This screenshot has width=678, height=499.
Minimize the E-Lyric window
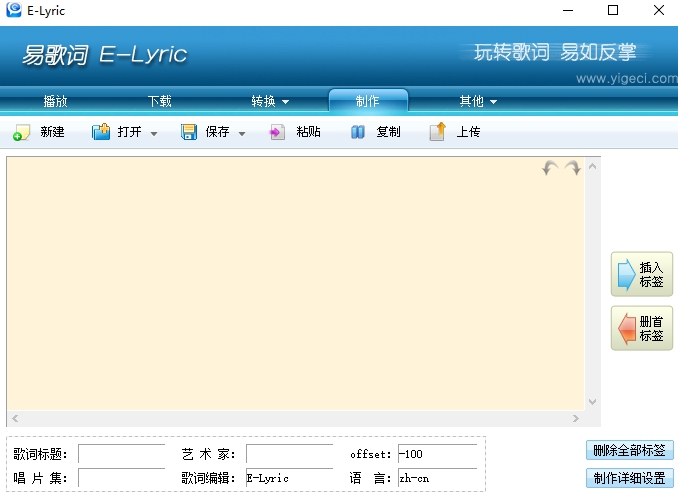568,10
